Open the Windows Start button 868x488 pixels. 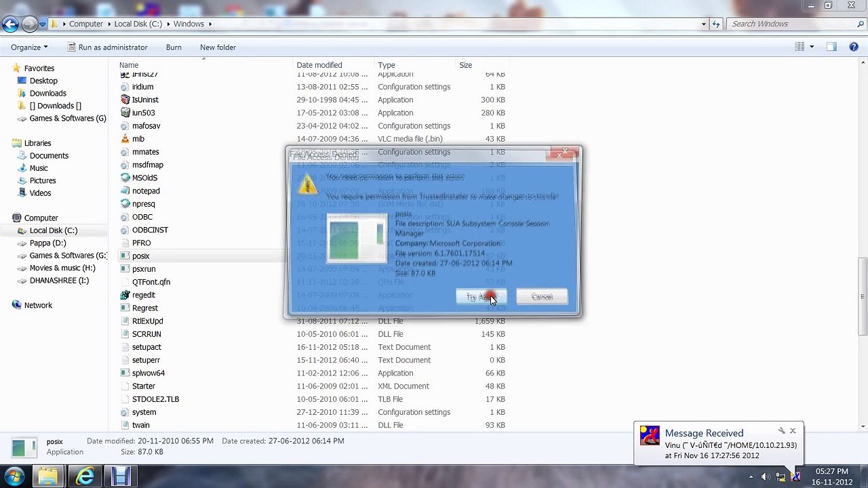[x=15, y=476]
